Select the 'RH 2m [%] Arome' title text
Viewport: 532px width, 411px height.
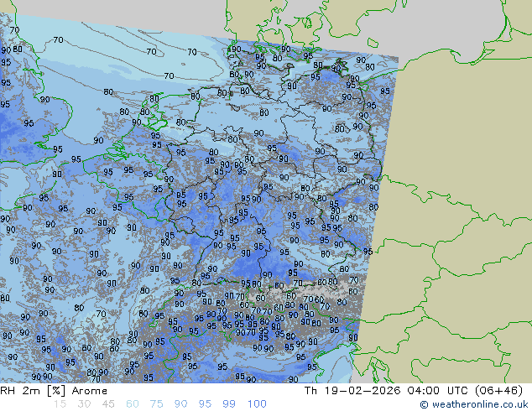pyautogui.click(x=54, y=391)
